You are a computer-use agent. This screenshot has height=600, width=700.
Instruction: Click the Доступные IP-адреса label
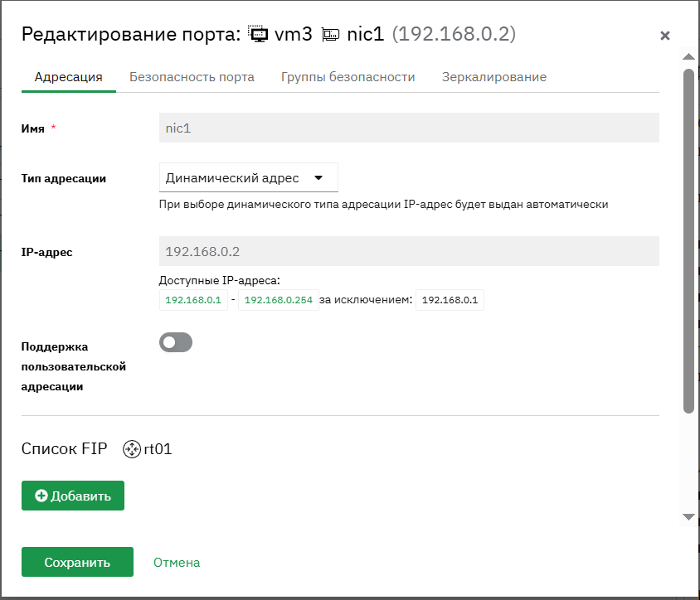[220, 281]
